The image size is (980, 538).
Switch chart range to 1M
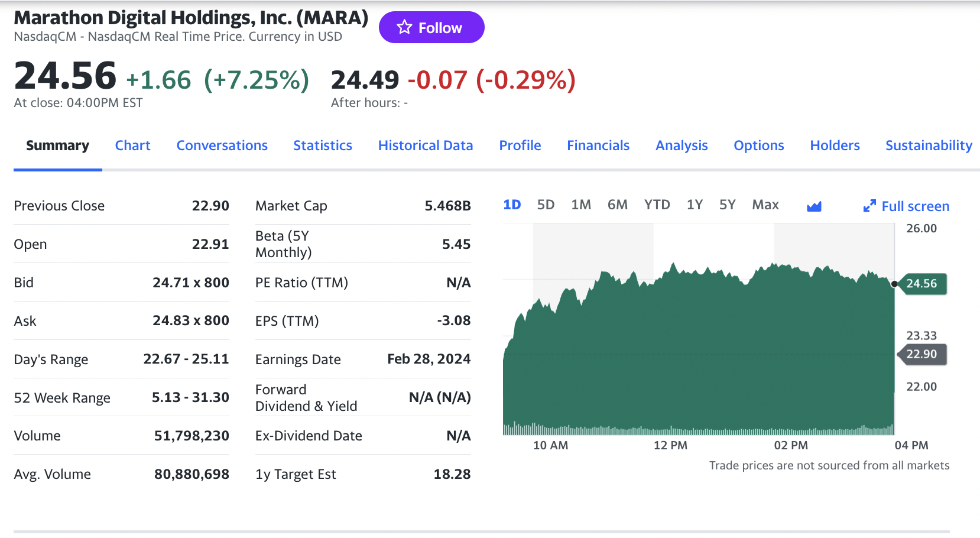click(581, 205)
